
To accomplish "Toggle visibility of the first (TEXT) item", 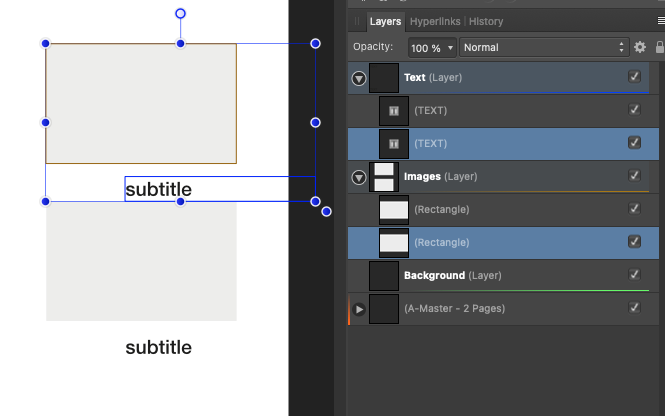I will (x=634, y=109).
